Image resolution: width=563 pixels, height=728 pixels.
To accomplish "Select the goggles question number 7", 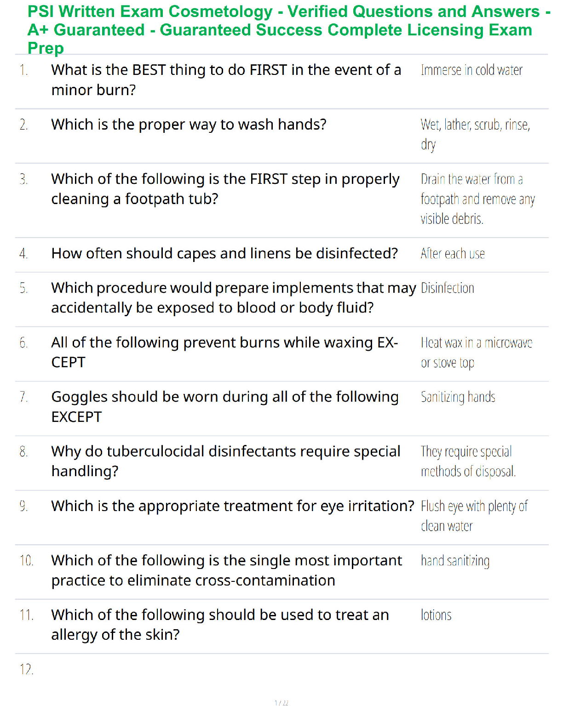I will click(225, 407).
